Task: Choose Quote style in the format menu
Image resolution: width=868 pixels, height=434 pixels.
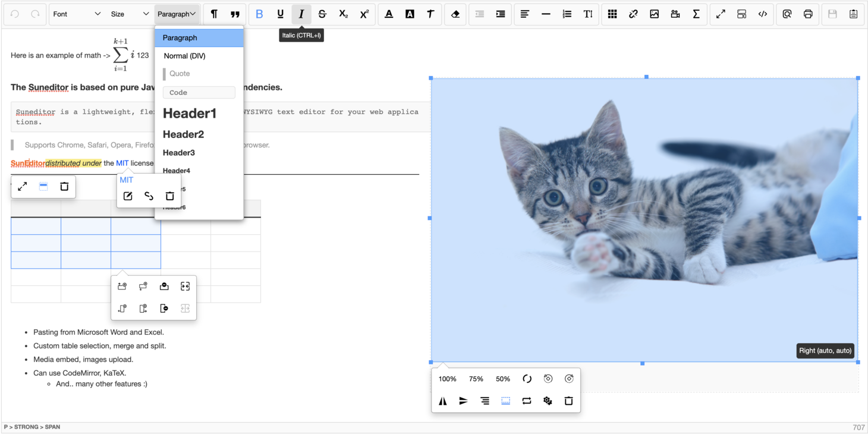Action: 178,73
